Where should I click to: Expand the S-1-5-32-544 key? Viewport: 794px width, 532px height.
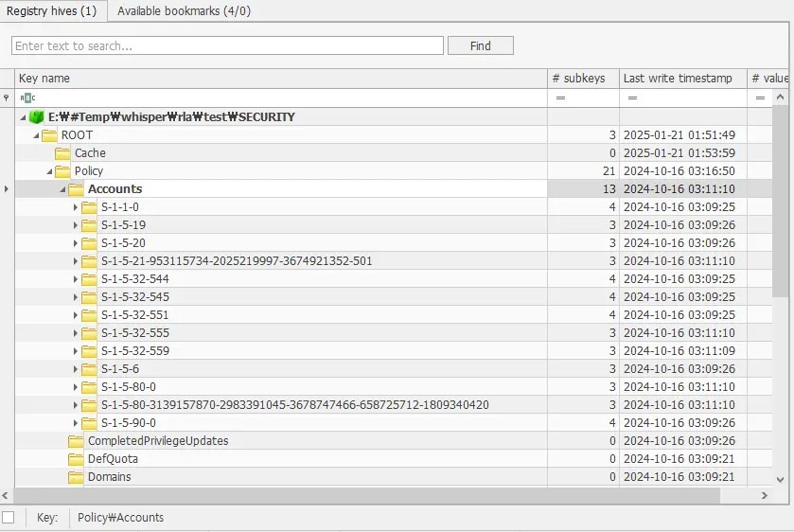click(x=76, y=279)
